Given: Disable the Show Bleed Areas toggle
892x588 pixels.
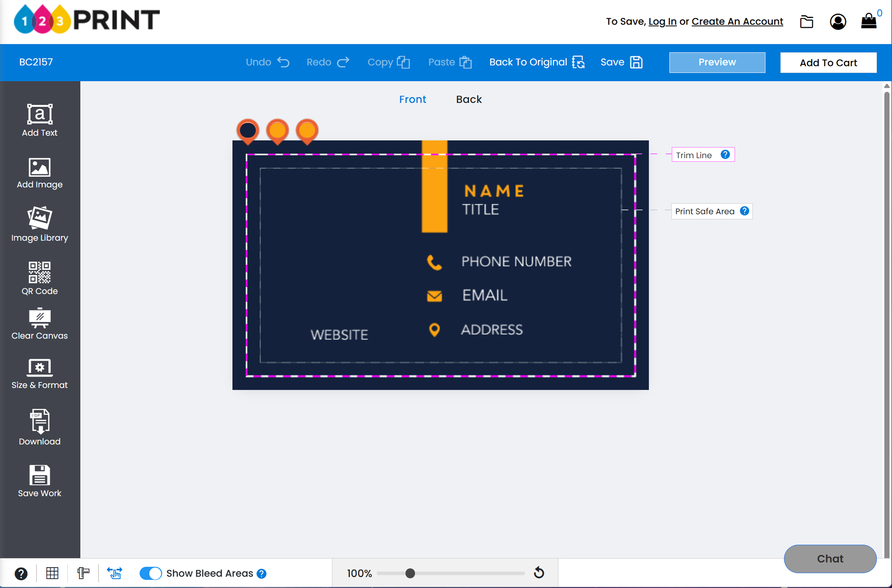Looking at the screenshot, I should pos(150,573).
